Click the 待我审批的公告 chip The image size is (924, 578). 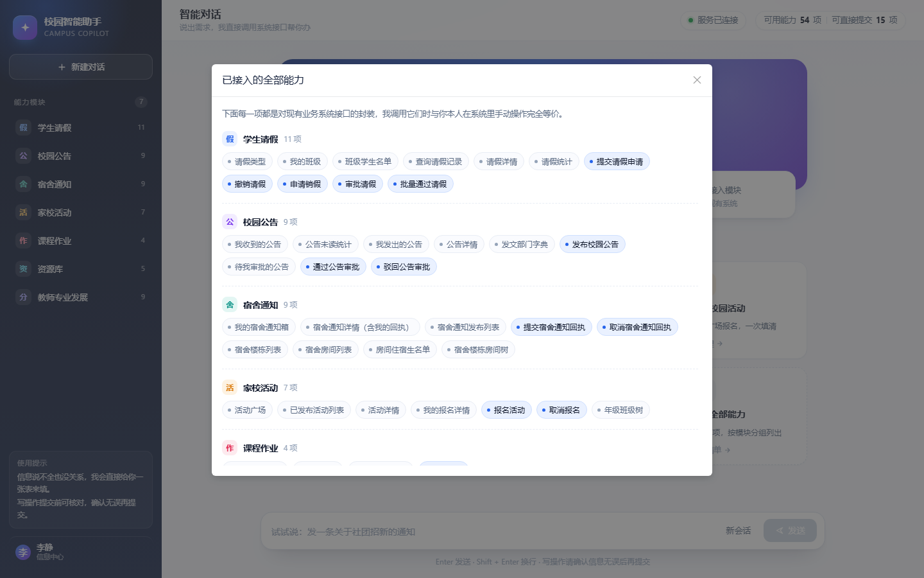[x=259, y=267]
